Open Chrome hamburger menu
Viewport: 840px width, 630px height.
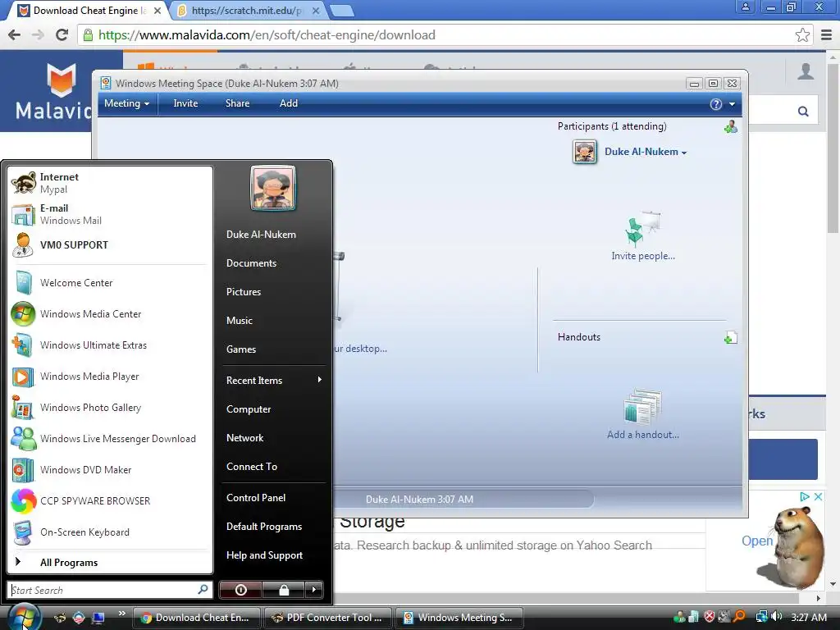tap(827, 35)
